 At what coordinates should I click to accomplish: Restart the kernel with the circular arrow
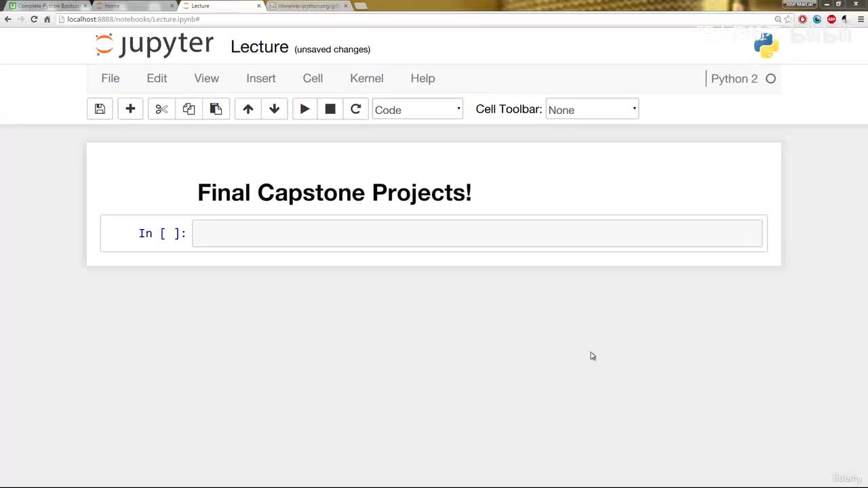click(x=355, y=109)
